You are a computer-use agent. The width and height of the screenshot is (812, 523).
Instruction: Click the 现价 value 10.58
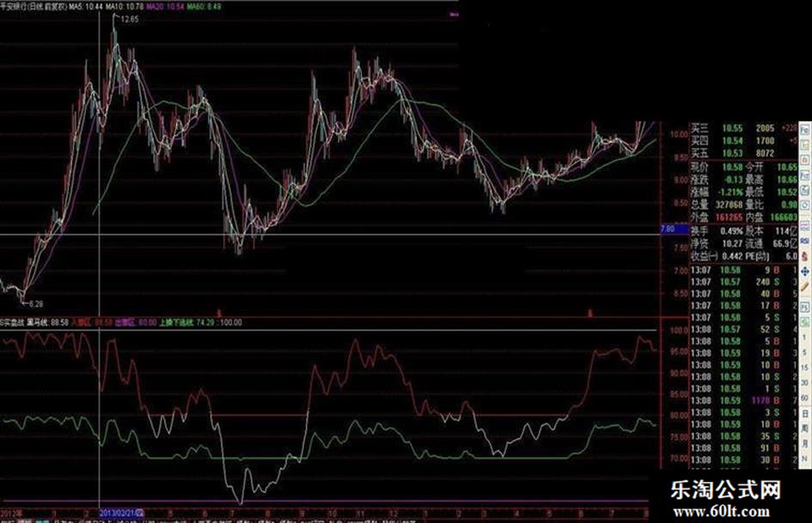(732, 167)
